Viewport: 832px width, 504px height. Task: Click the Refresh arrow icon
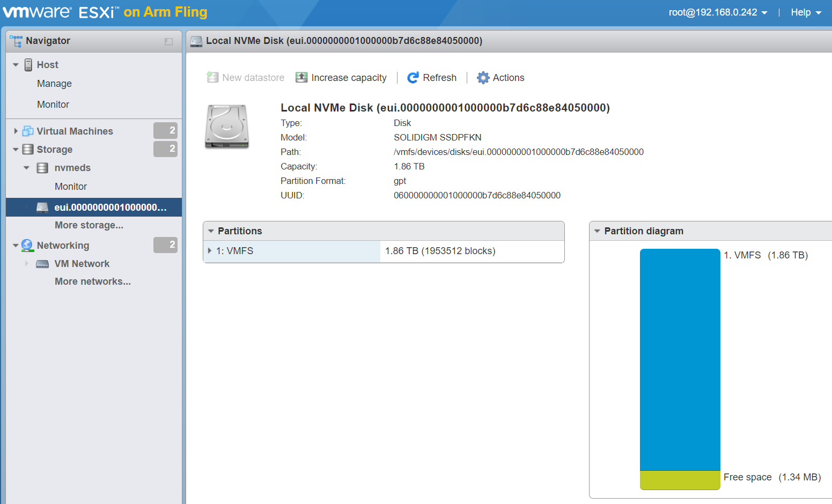click(413, 78)
